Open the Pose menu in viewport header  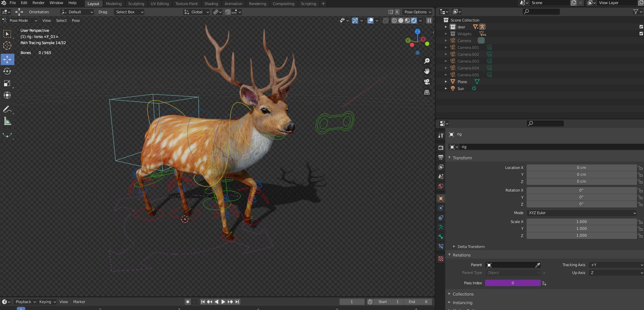pos(76,21)
